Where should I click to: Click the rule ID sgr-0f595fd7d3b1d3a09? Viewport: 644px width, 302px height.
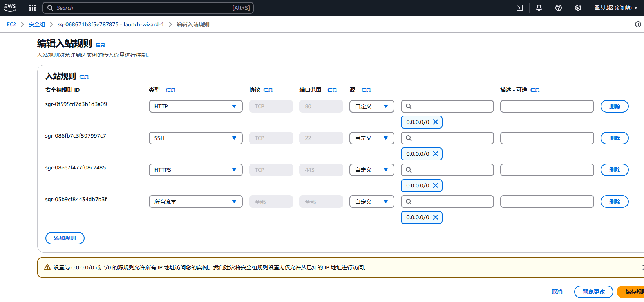(x=76, y=104)
